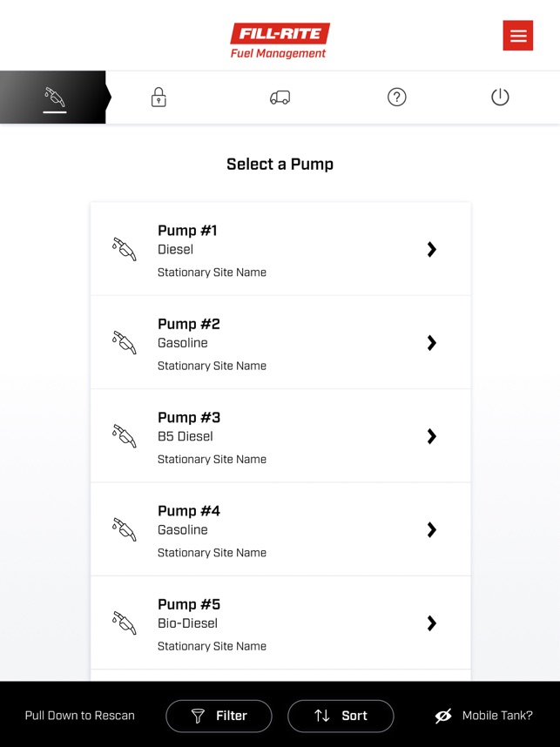Click nozzle icon beside Pump #1
Viewport: 560px width, 747px height.
point(125,250)
